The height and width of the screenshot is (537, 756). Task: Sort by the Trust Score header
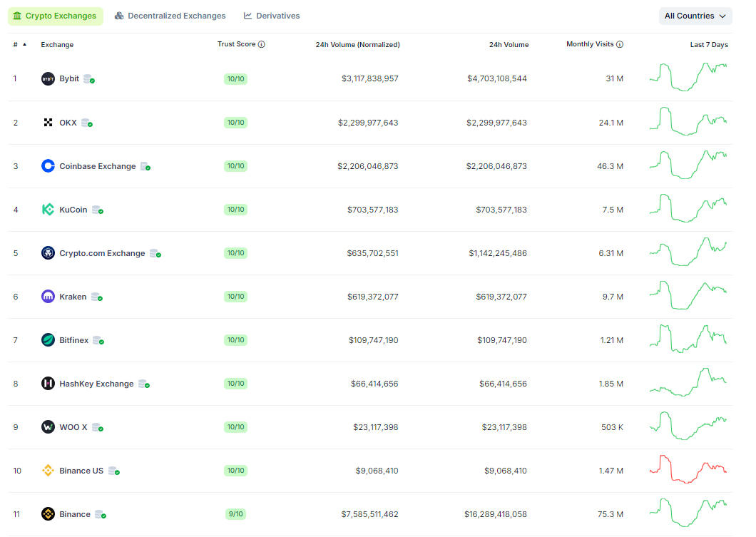pyautogui.click(x=236, y=44)
